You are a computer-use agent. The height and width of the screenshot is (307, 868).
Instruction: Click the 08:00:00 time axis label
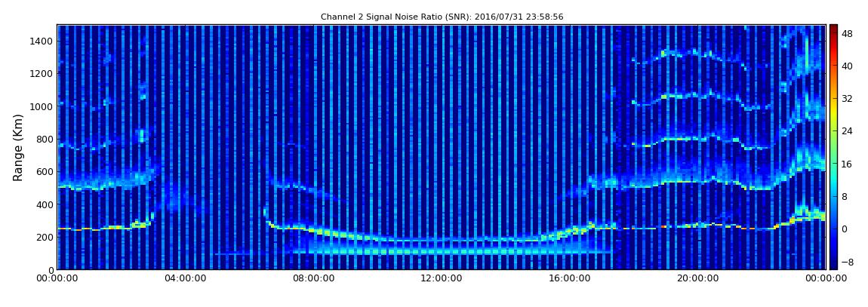click(315, 279)
